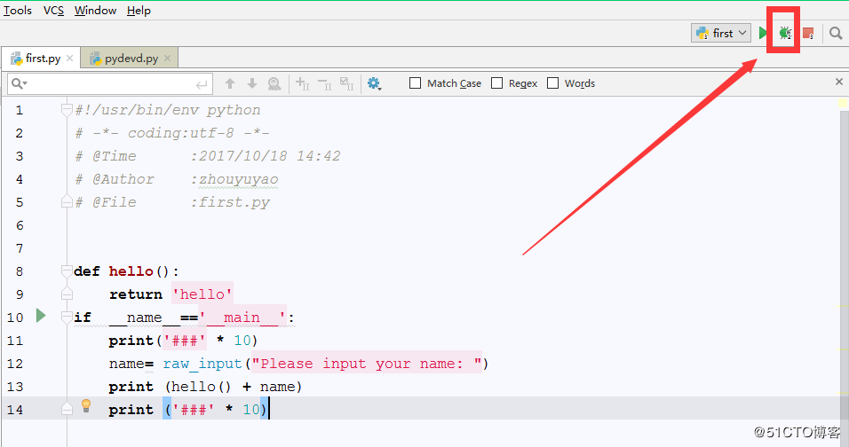
Task: Open search history magnifier dropdown
Action: click(19, 83)
